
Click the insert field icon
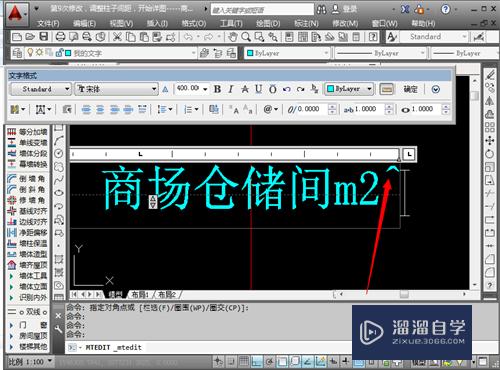tap(214, 109)
